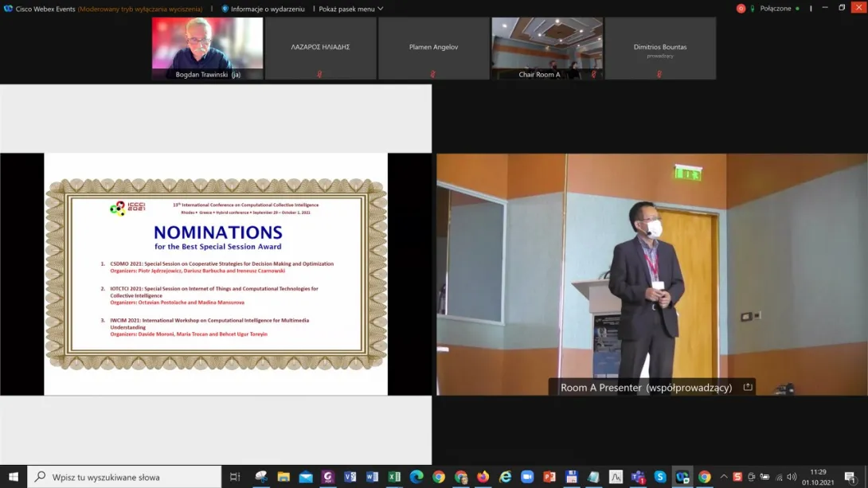Image resolution: width=868 pixels, height=488 pixels.
Task: Open Task View in the taskbar
Action: (x=235, y=477)
